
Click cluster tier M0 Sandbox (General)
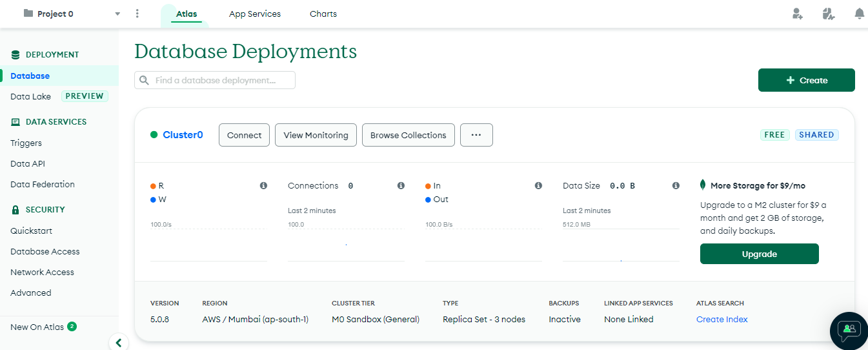pyautogui.click(x=376, y=319)
